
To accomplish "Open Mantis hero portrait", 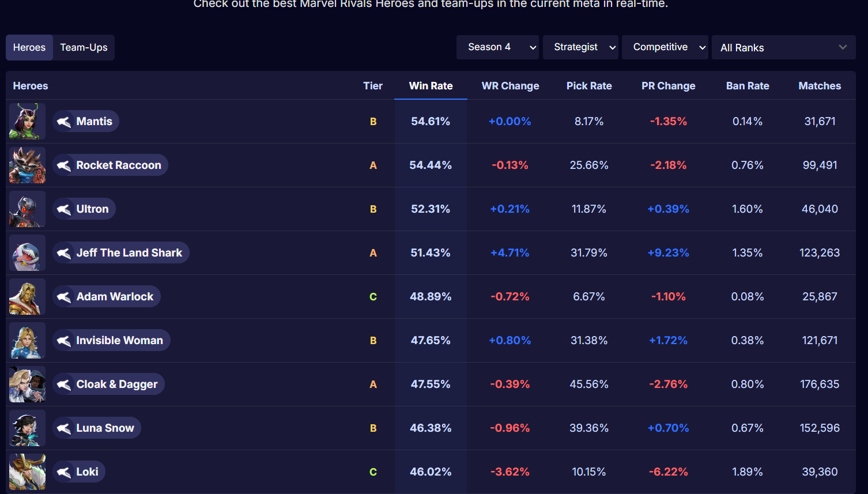I will [27, 121].
